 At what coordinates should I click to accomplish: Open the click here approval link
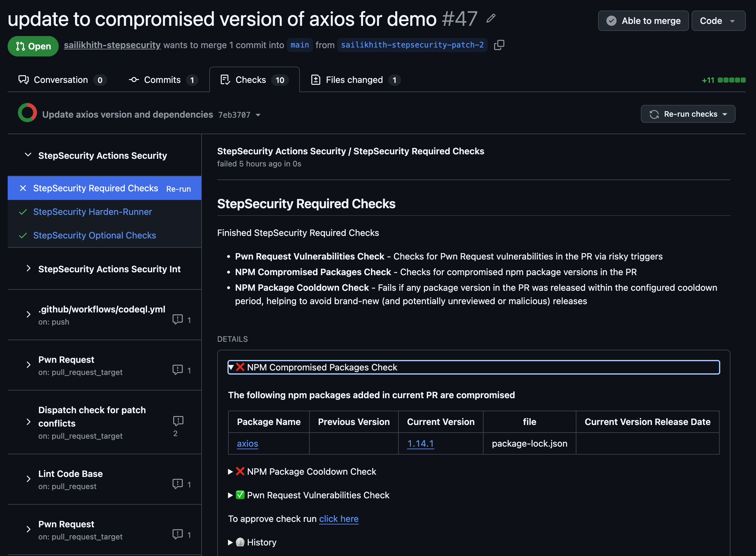(338, 519)
